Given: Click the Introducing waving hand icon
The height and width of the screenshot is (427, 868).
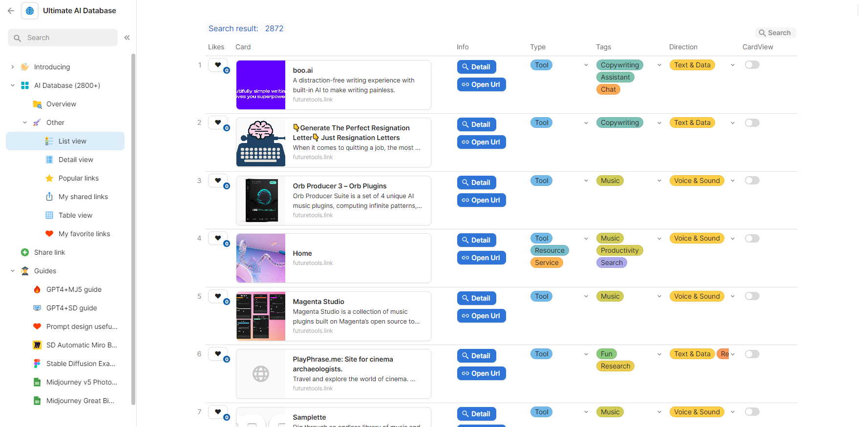Looking at the screenshot, I should pos(25,67).
